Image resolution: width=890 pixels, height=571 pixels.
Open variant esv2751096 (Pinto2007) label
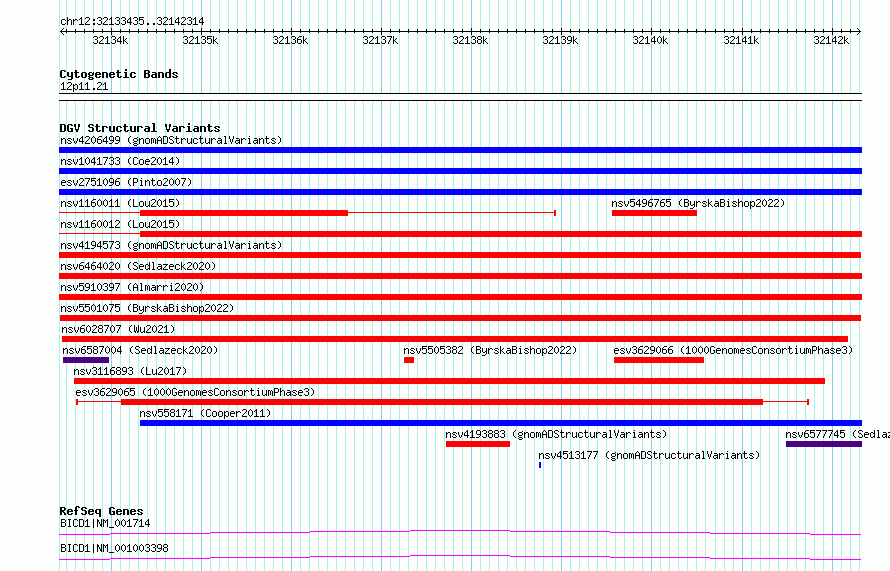coord(126,182)
